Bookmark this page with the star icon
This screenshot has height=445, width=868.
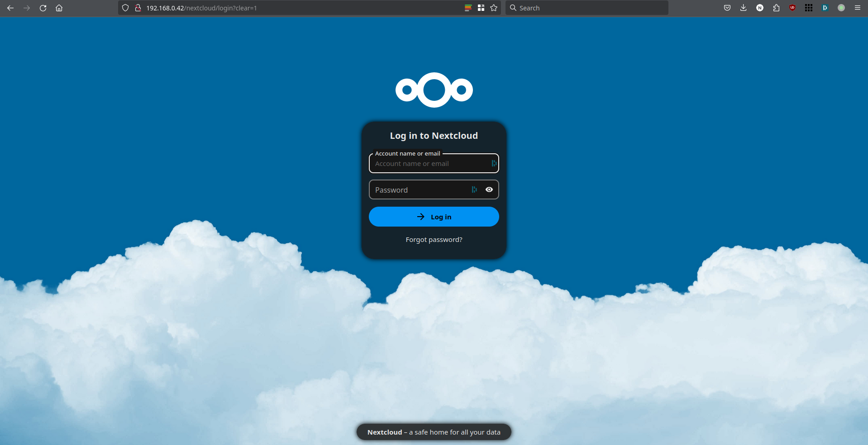tap(494, 8)
